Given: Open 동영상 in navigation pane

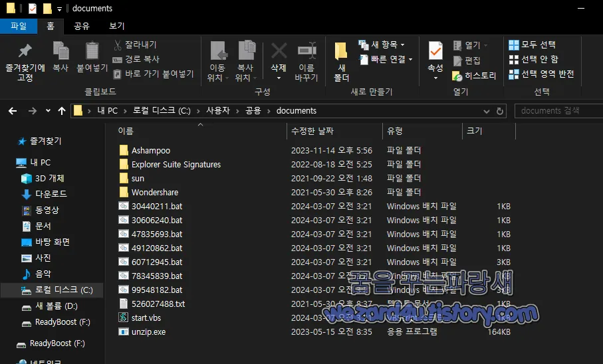Looking at the screenshot, I should coord(40,210).
